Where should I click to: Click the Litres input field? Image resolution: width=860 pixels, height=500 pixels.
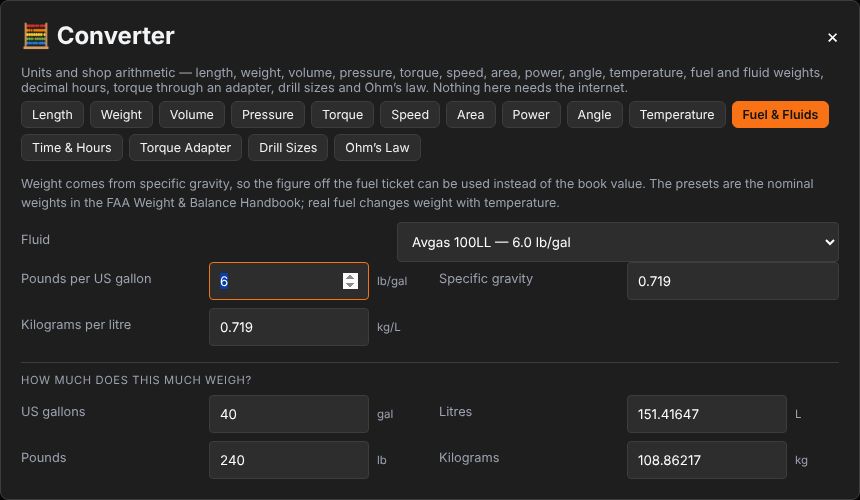tap(706, 414)
